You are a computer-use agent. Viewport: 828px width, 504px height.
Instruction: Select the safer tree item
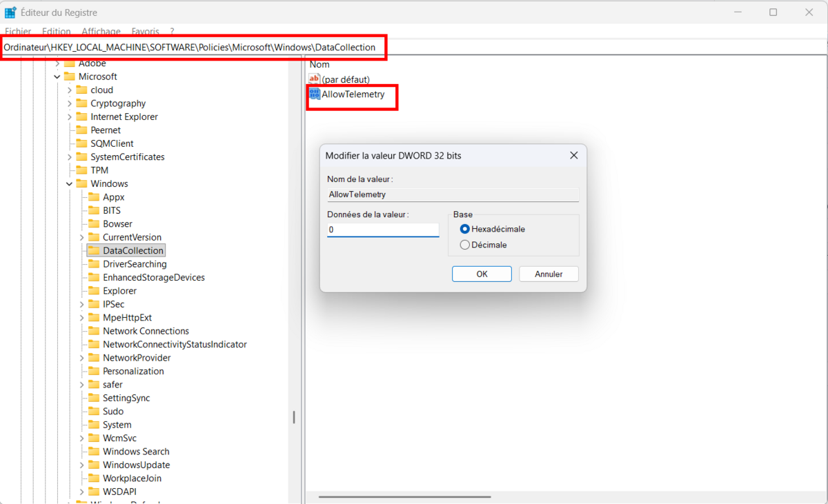112,385
